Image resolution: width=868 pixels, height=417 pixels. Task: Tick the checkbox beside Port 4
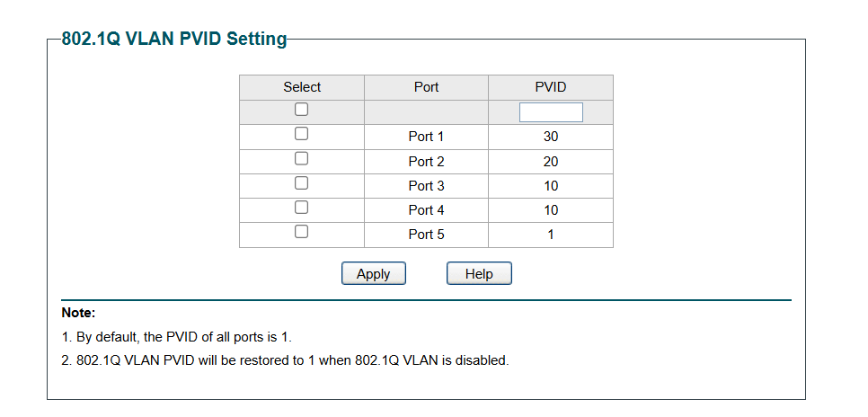pos(301,207)
